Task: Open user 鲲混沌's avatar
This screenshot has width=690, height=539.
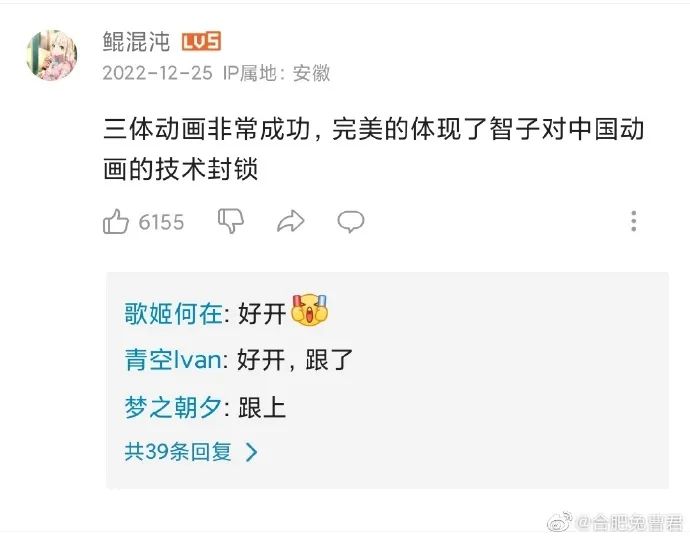Action: point(52,55)
